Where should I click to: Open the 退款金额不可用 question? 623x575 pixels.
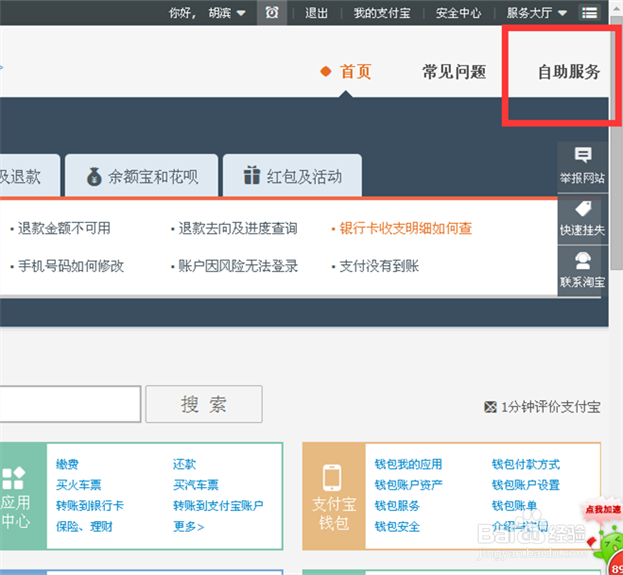64,228
